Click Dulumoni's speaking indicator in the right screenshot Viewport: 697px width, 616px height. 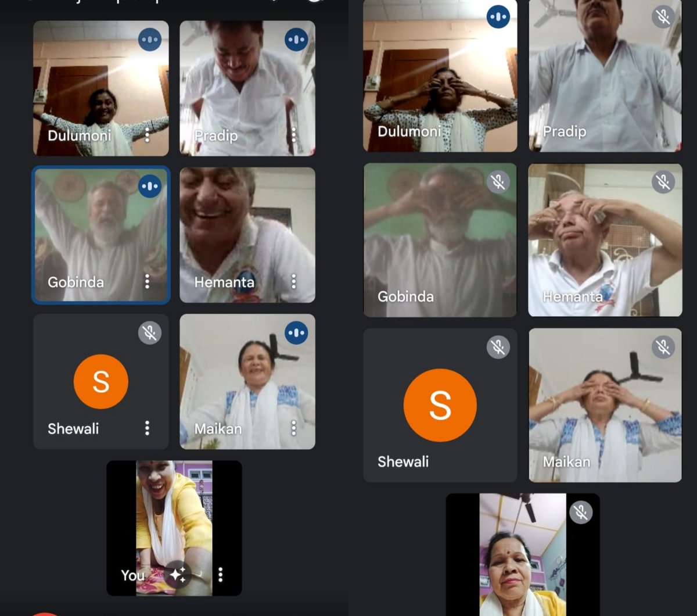498,16
